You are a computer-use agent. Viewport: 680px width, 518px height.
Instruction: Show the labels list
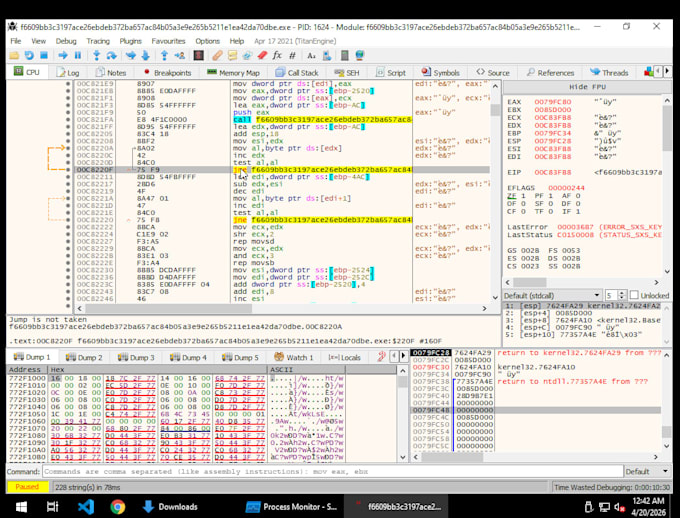tap(247, 56)
